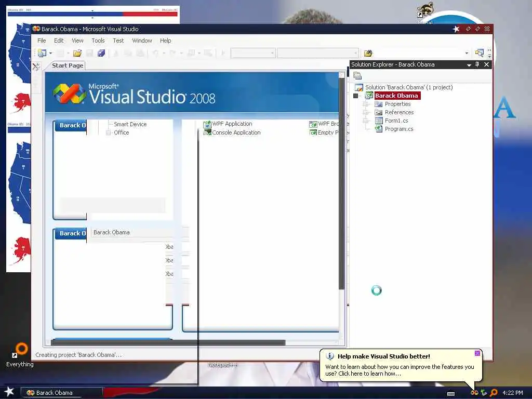Click the orange magnifier Everything tray icon
Viewport: 532px width, 399px height.
tap(494, 393)
